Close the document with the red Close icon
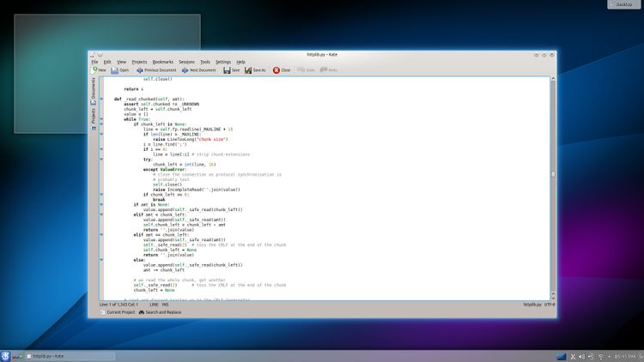644x362 pixels. click(282, 70)
